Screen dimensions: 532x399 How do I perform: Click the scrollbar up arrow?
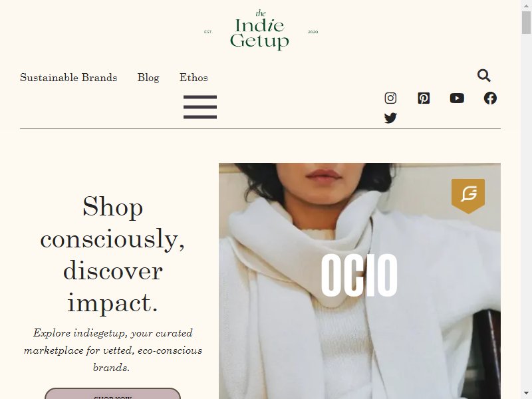click(526, 5)
